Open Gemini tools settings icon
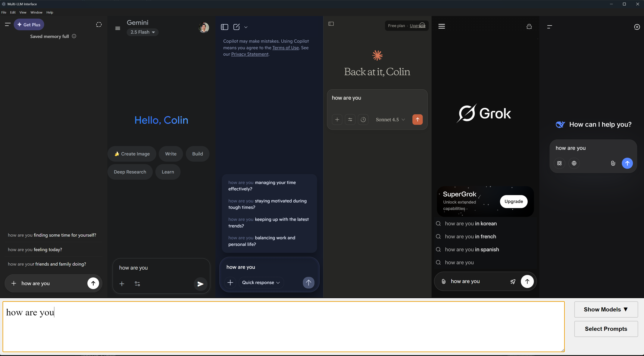Screen dimensions: 644x356 137,284
